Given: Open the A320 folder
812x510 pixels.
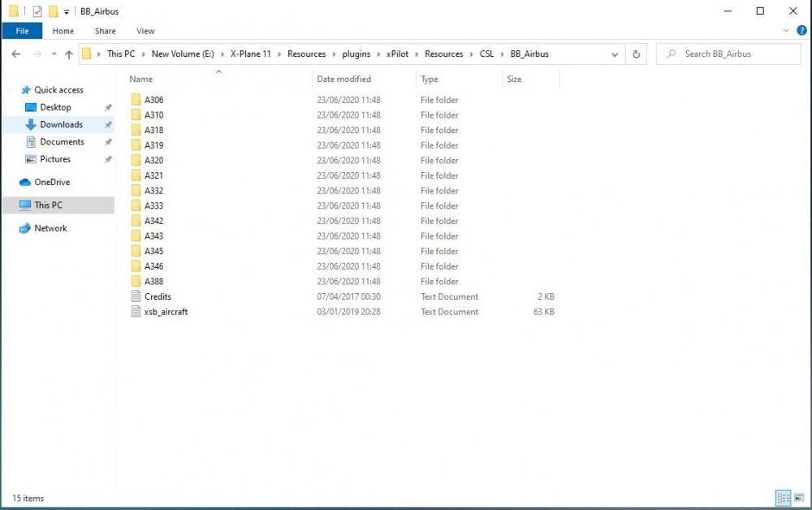Looking at the screenshot, I should pos(153,161).
